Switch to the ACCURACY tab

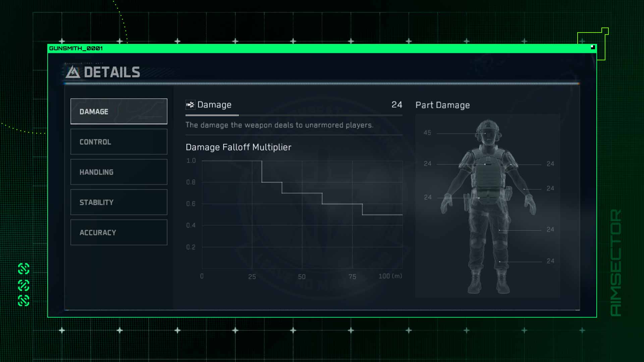click(119, 232)
